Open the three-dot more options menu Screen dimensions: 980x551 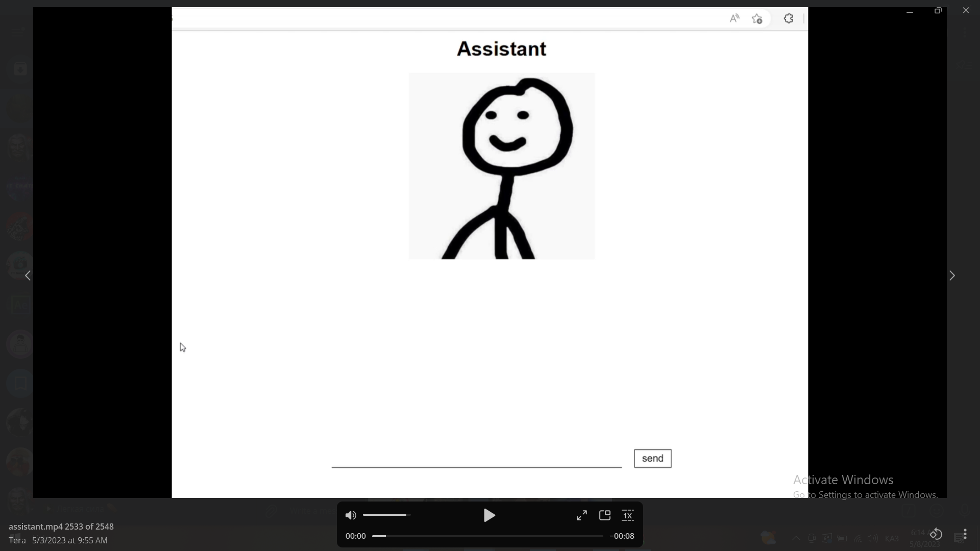click(965, 534)
